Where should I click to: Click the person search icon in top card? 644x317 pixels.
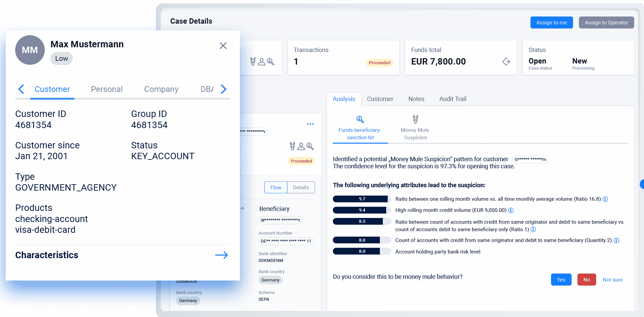click(270, 62)
